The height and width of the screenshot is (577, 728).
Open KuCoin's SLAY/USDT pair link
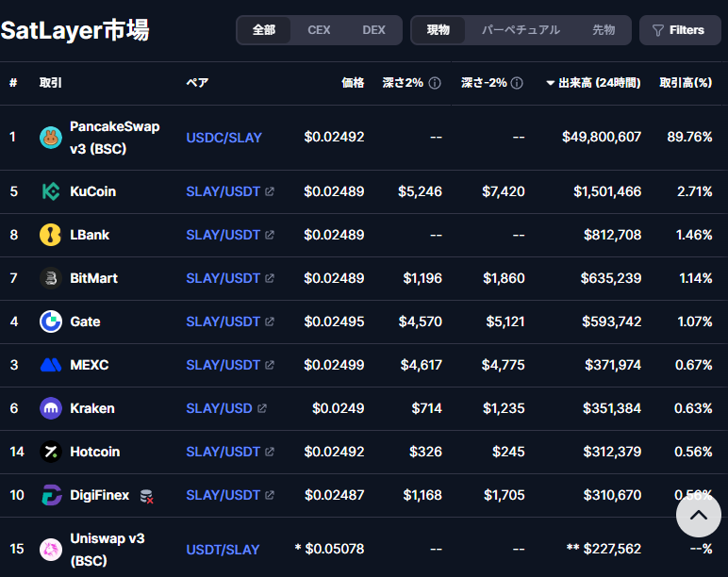(x=223, y=191)
